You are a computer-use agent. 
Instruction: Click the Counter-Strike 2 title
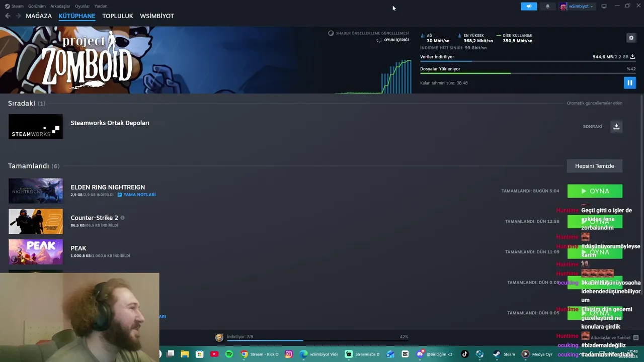[94, 218]
